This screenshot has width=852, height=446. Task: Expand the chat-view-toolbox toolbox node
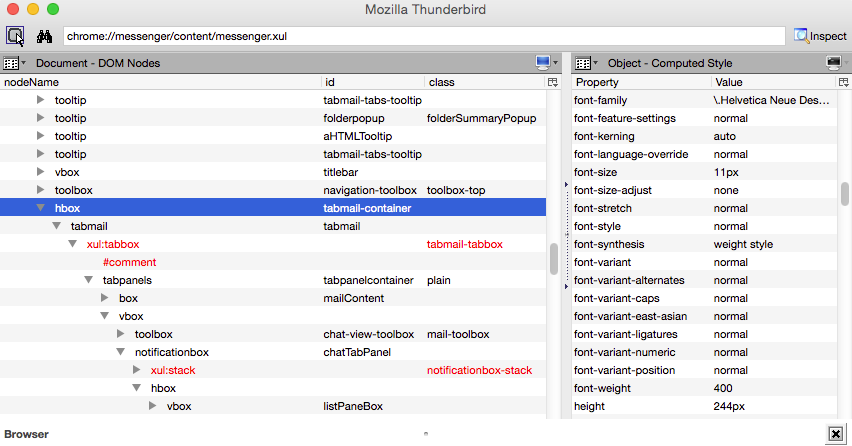[121, 334]
